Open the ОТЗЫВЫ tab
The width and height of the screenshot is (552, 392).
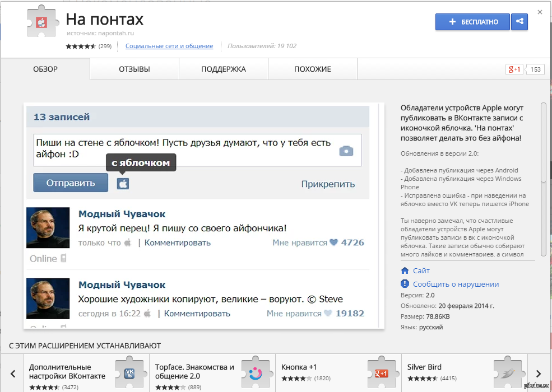coord(134,69)
